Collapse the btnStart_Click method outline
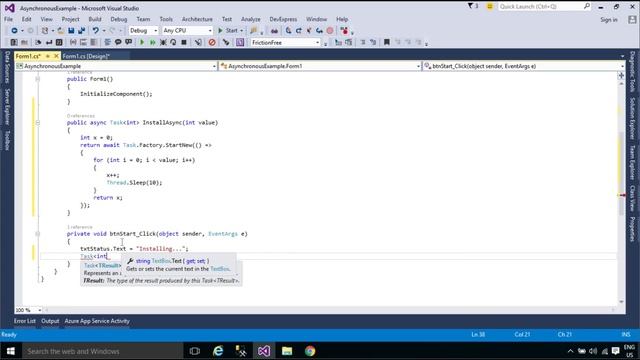 click(x=38, y=234)
